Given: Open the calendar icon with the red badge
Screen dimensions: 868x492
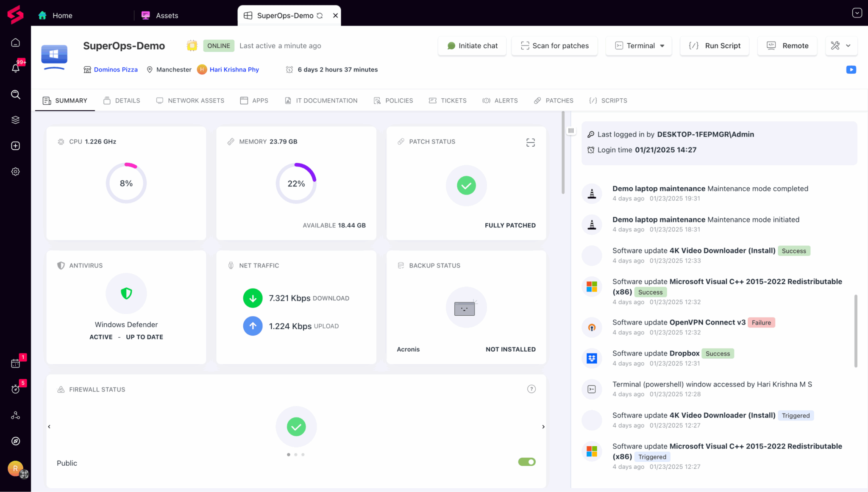Looking at the screenshot, I should 16,362.
